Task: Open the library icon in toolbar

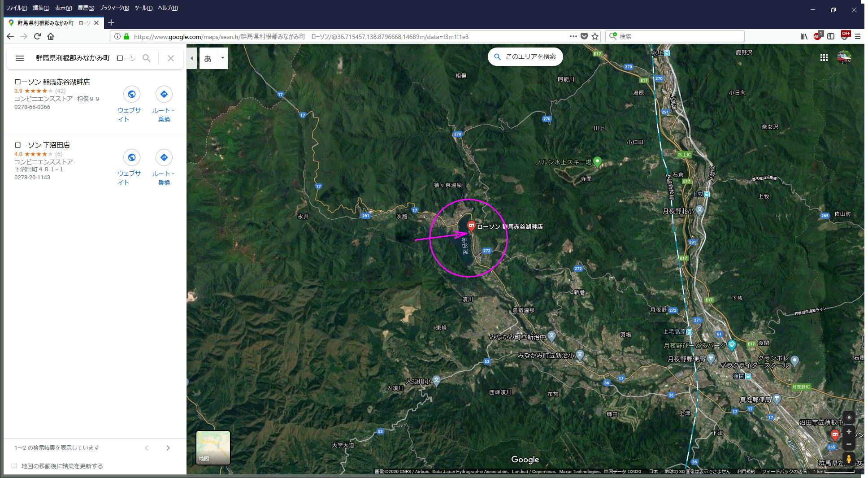Action: point(804,36)
